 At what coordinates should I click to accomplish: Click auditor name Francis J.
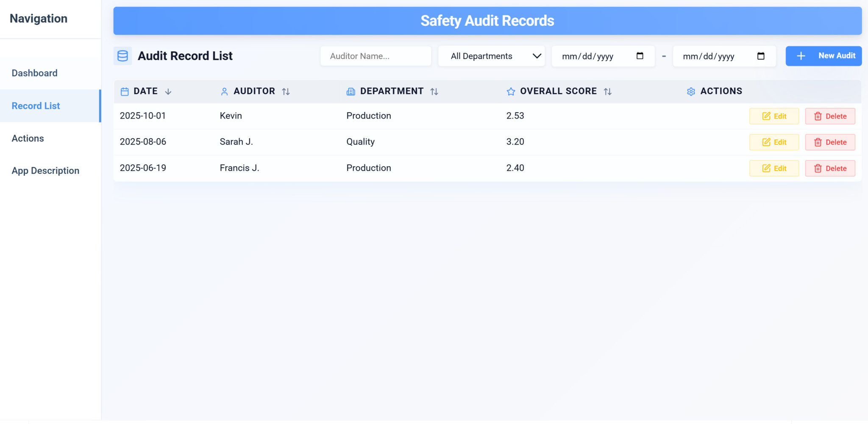click(x=239, y=168)
